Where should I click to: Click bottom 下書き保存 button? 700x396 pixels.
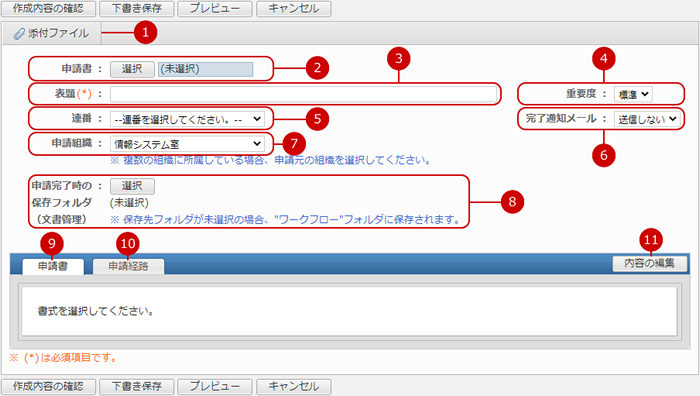tap(137, 386)
